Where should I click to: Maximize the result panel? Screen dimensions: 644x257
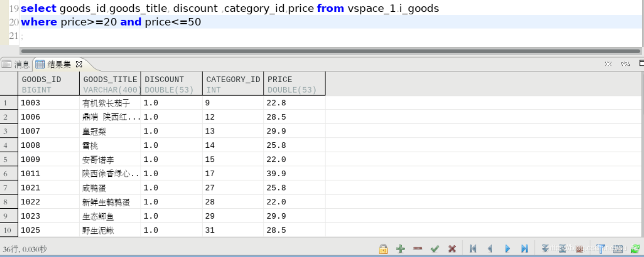641,64
